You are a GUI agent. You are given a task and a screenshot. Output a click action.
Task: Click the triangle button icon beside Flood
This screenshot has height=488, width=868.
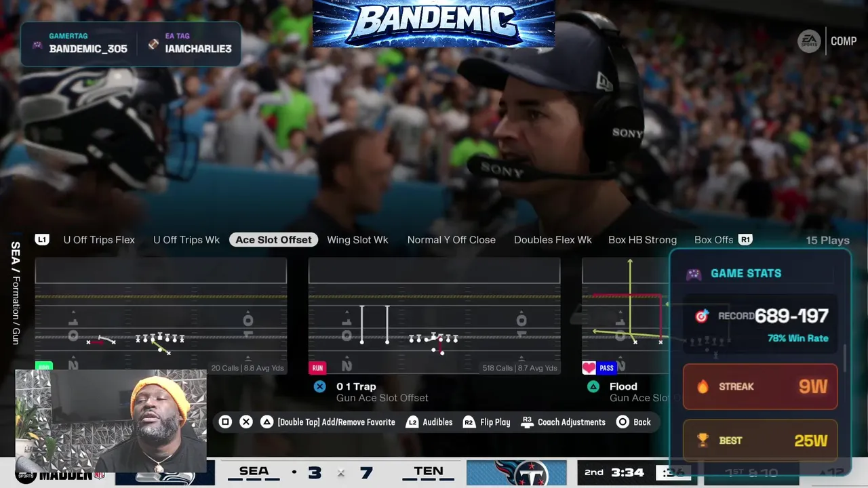tap(593, 386)
